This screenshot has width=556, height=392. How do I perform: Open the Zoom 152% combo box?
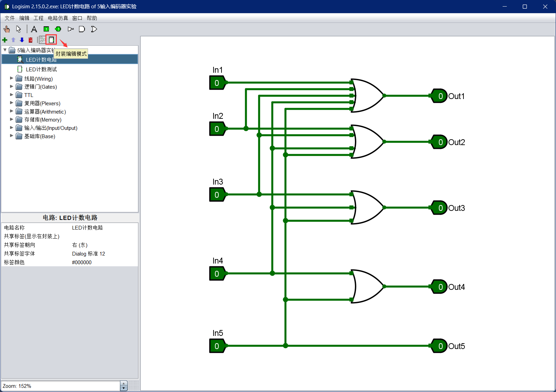tap(61, 386)
